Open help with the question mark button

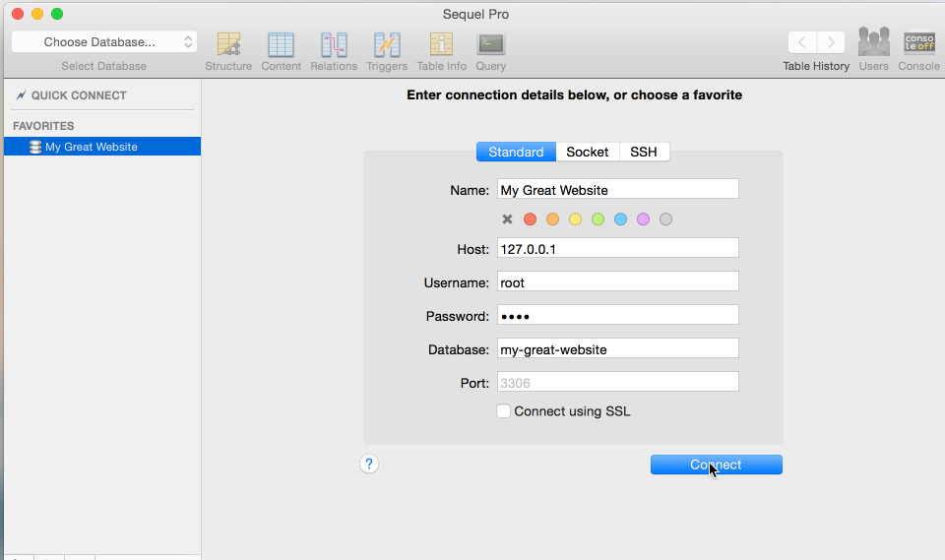click(x=369, y=464)
